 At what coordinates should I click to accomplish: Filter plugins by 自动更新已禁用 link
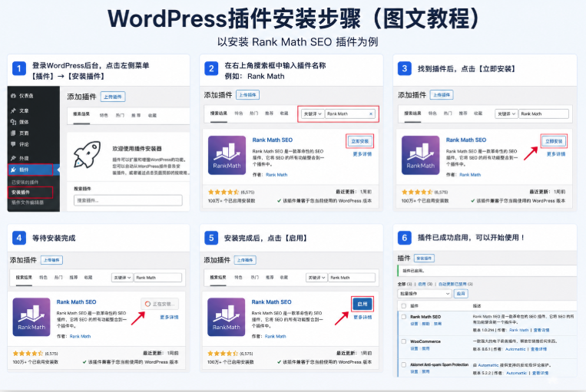point(452,284)
